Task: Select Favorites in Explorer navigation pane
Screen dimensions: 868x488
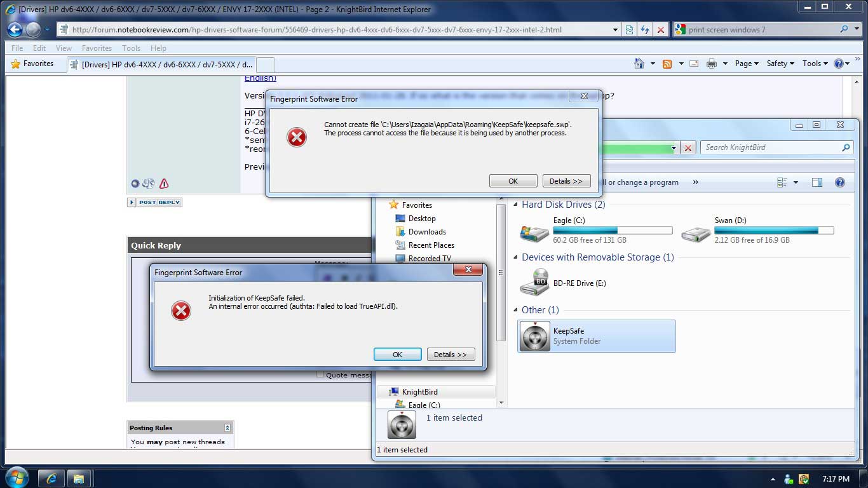Action: tap(410, 205)
